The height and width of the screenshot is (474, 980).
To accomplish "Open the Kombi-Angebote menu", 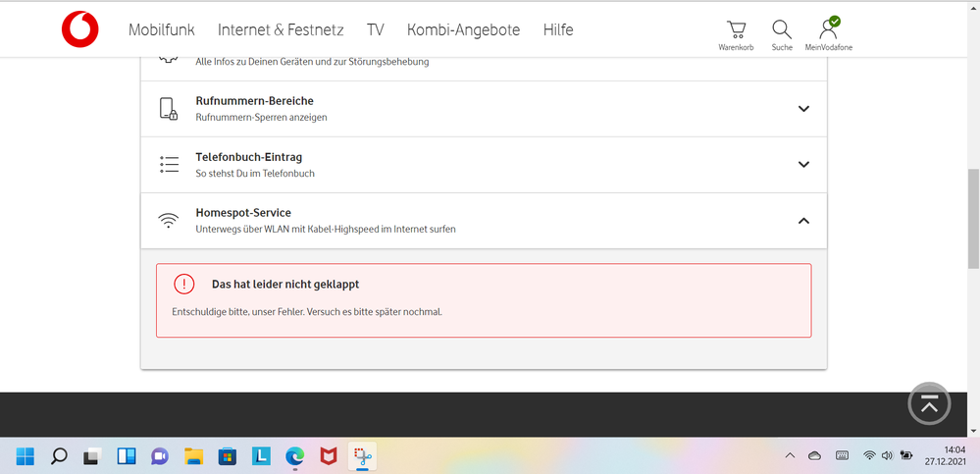I will (x=463, y=29).
